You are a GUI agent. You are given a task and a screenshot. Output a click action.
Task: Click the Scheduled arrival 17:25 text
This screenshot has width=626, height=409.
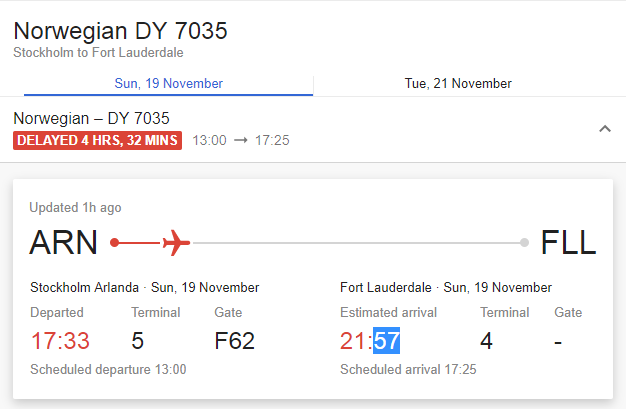click(408, 369)
